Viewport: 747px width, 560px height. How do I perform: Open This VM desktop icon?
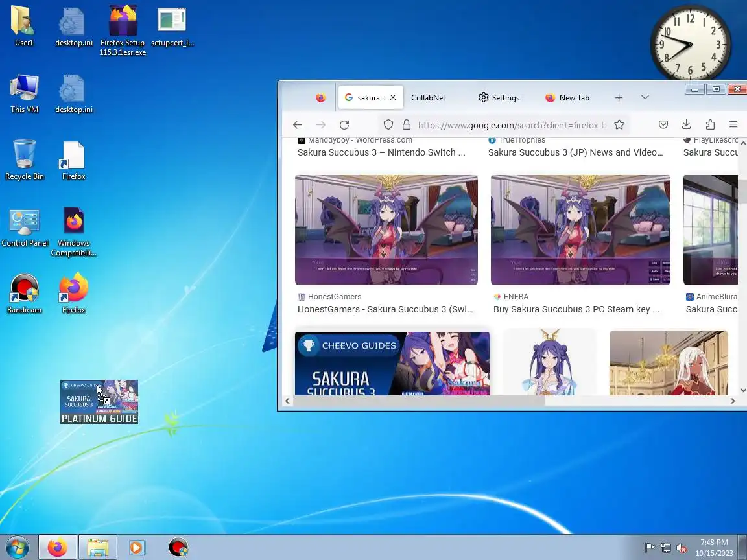click(x=24, y=93)
